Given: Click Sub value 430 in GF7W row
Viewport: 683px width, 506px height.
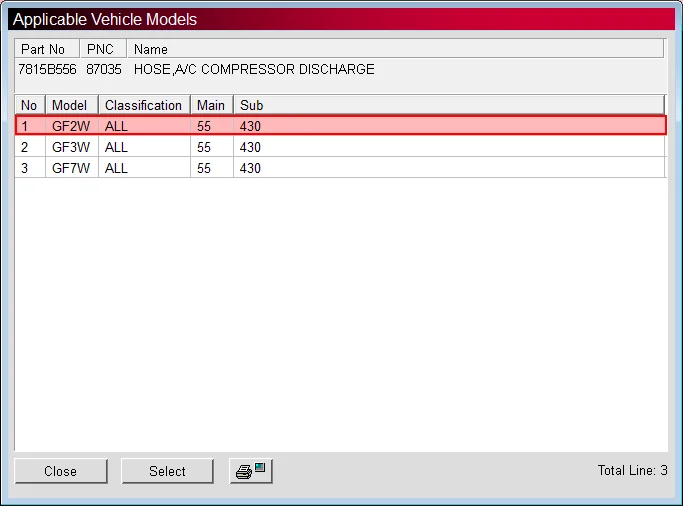Looking at the screenshot, I should coord(250,168).
